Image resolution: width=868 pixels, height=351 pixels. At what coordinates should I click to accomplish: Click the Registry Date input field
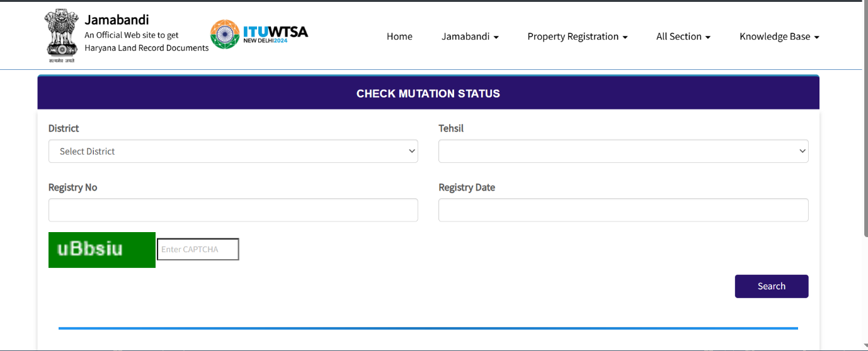tap(623, 210)
